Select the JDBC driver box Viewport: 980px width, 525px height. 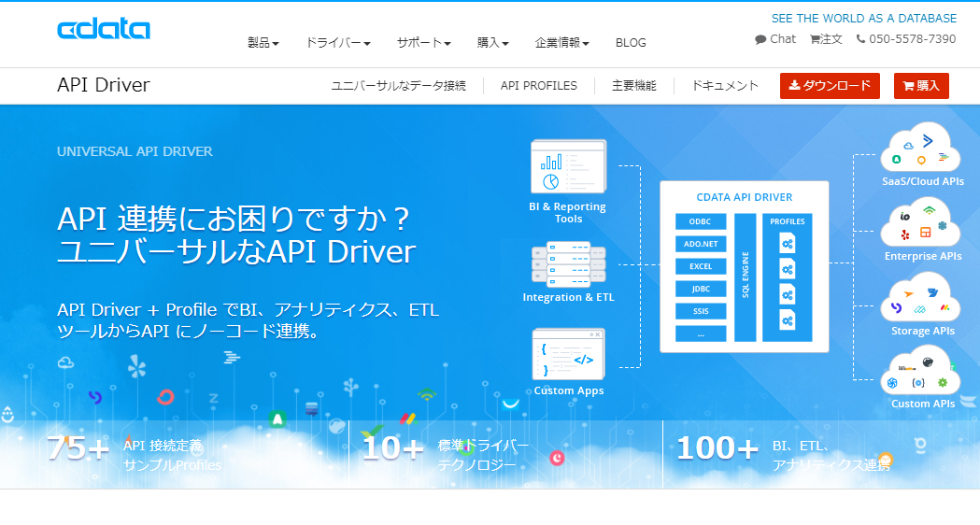coord(701,289)
